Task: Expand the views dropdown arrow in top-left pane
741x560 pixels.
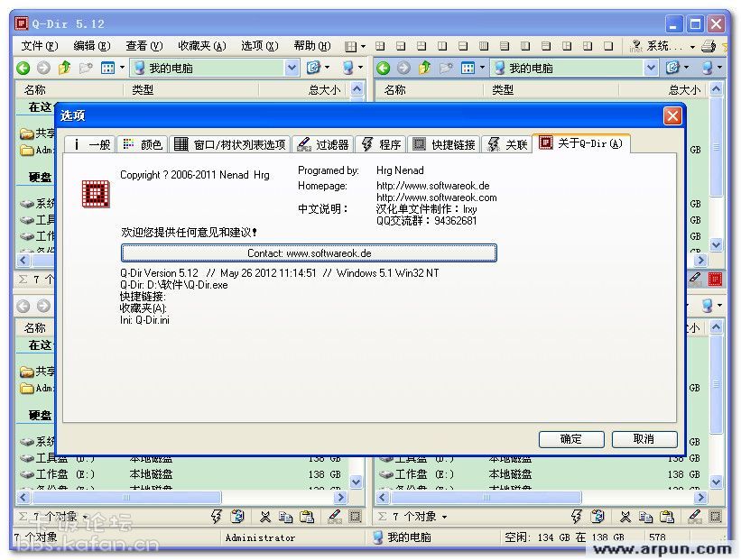Action: [x=122, y=68]
